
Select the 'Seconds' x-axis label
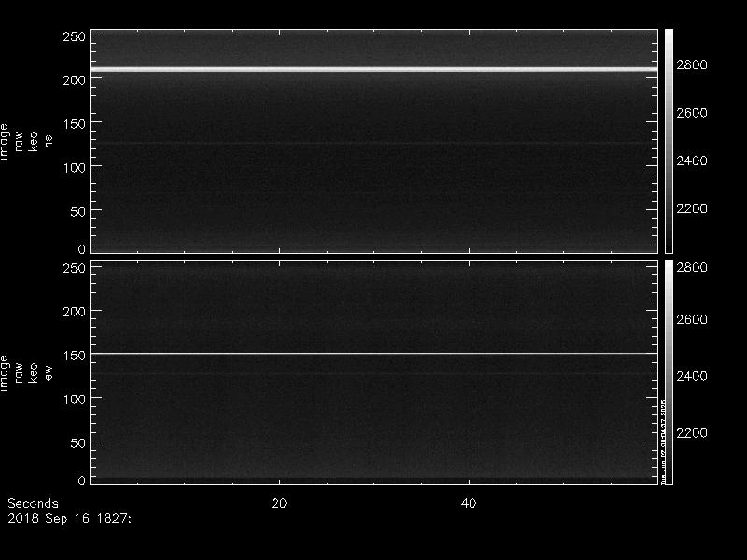click(x=33, y=503)
